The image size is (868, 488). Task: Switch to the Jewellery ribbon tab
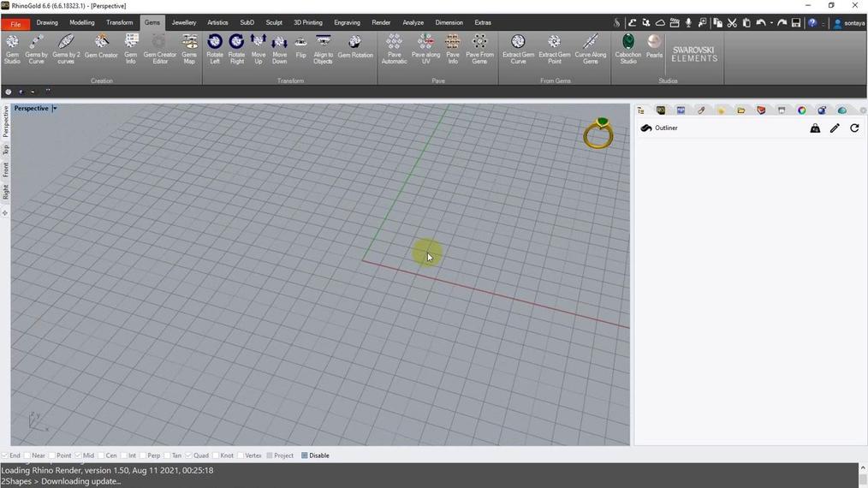pyautogui.click(x=184, y=23)
